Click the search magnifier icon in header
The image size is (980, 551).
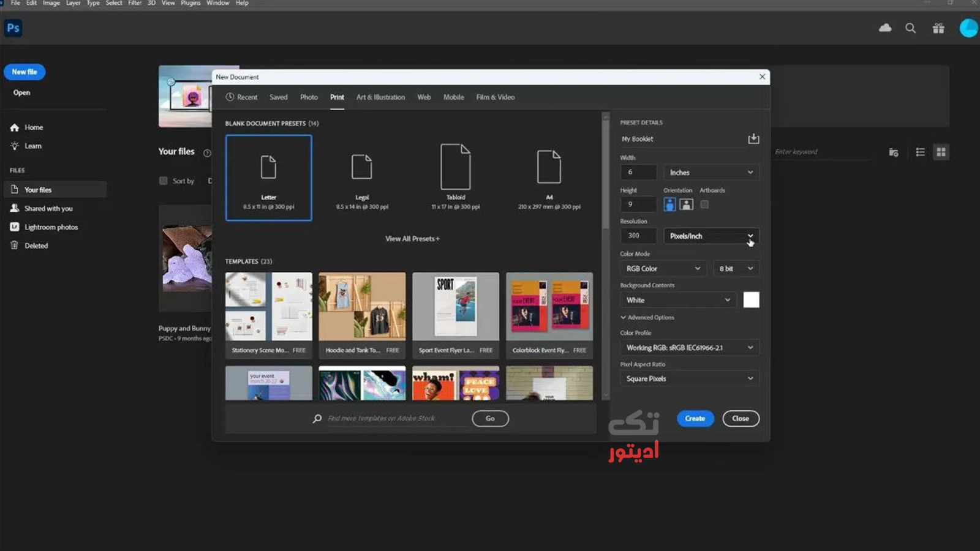[x=911, y=28]
